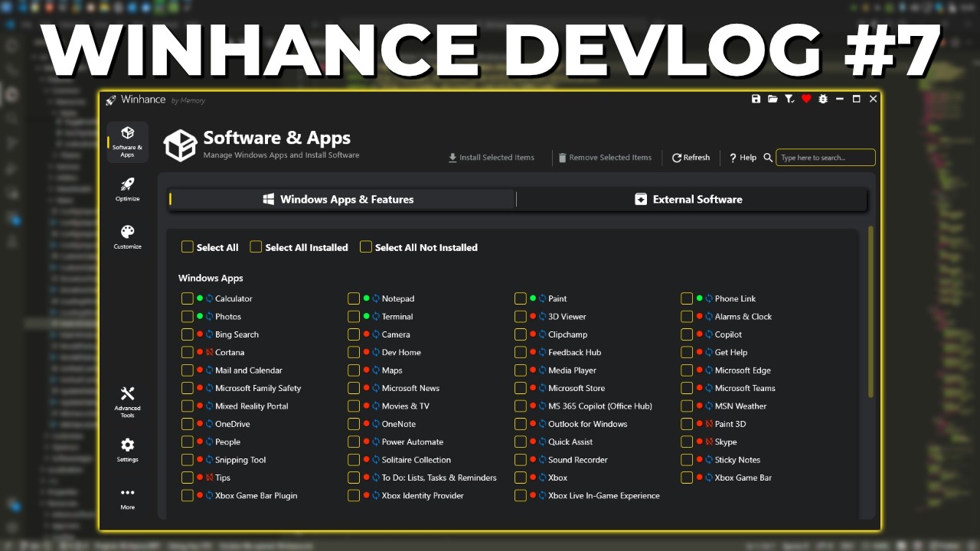
Task: Click the magnifier search icon
Action: click(768, 158)
